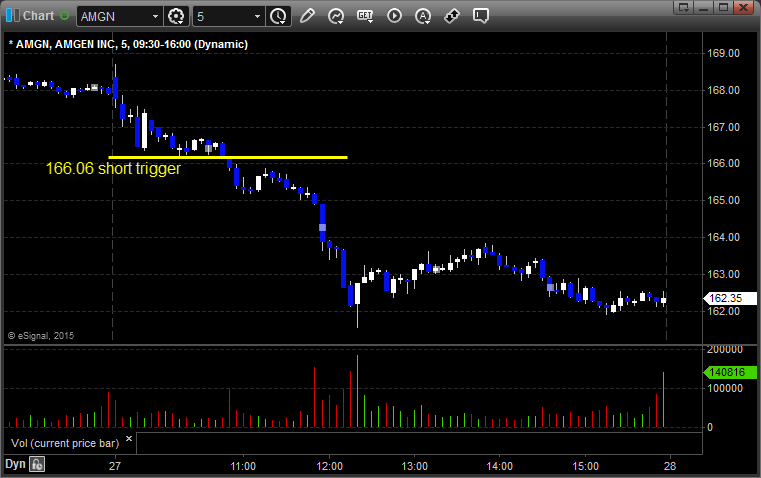
Task: Click the bar replay play button
Action: tap(394, 16)
